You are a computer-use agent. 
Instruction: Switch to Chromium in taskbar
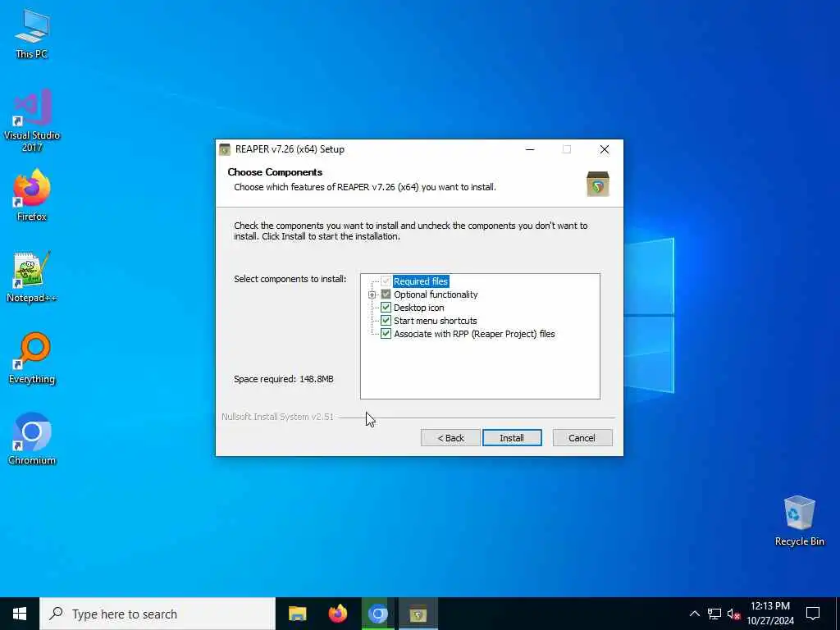377,614
